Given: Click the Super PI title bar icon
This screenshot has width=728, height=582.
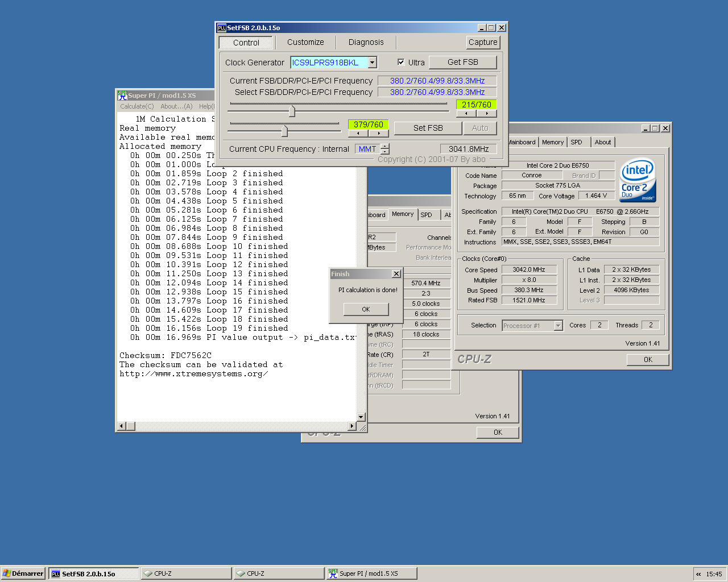Looking at the screenshot, I should click(x=122, y=95).
